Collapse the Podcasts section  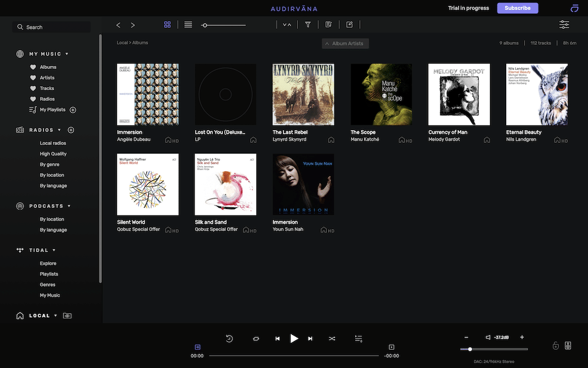click(x=69, y=205)
